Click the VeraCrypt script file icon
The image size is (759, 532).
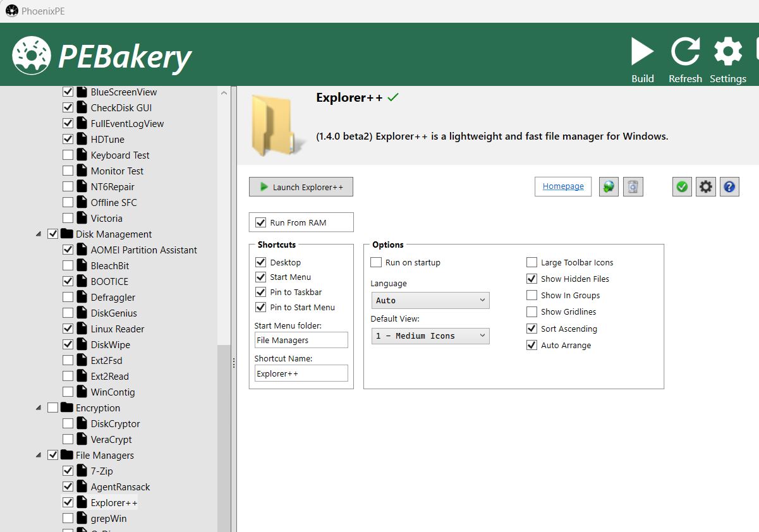[x=82, y=439]
